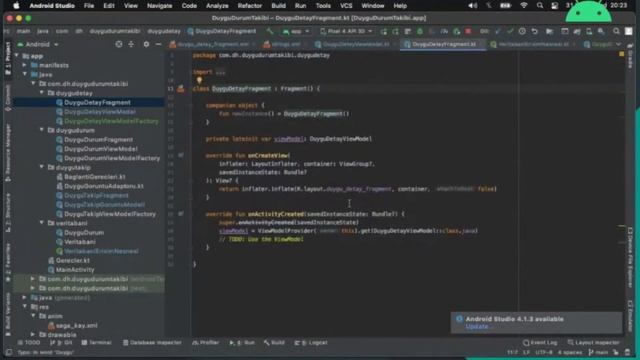Toggle the Device File Explorer side button
The width and height of the screenshot is (640, 360).
630,259
